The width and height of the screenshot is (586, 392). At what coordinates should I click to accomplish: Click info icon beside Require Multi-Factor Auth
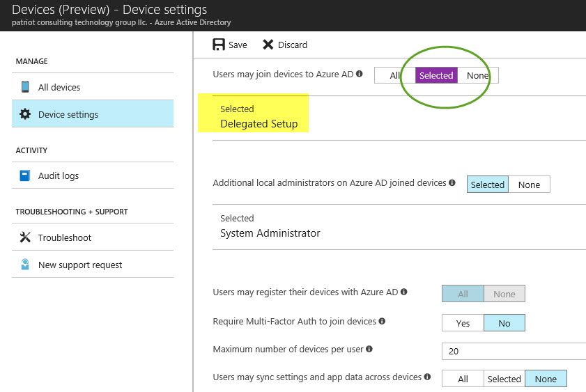(381, 322)
